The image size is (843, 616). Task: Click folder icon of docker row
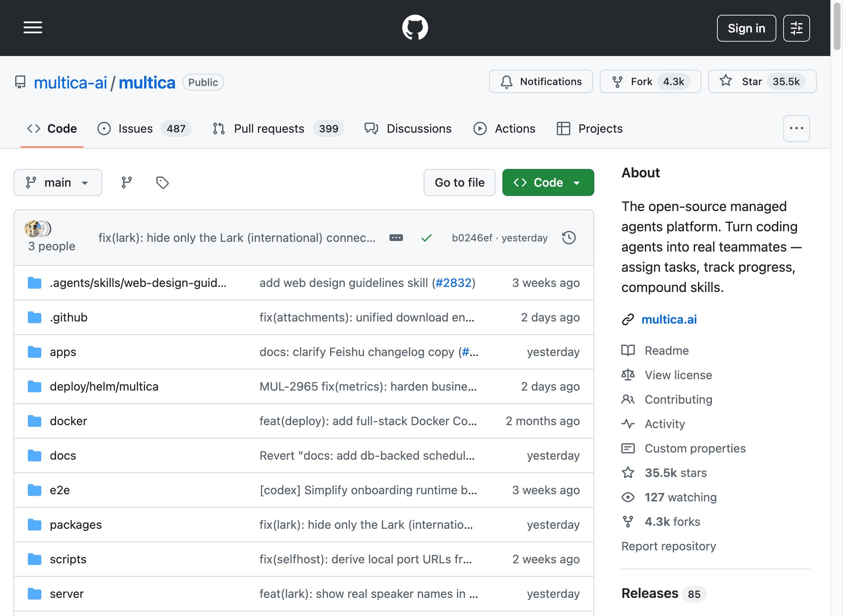35,421
